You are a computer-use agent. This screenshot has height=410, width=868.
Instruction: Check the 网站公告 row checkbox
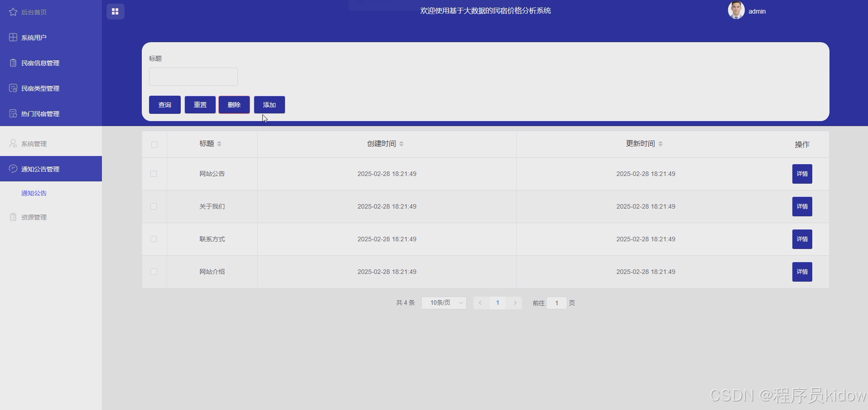(x=154, y=174)
